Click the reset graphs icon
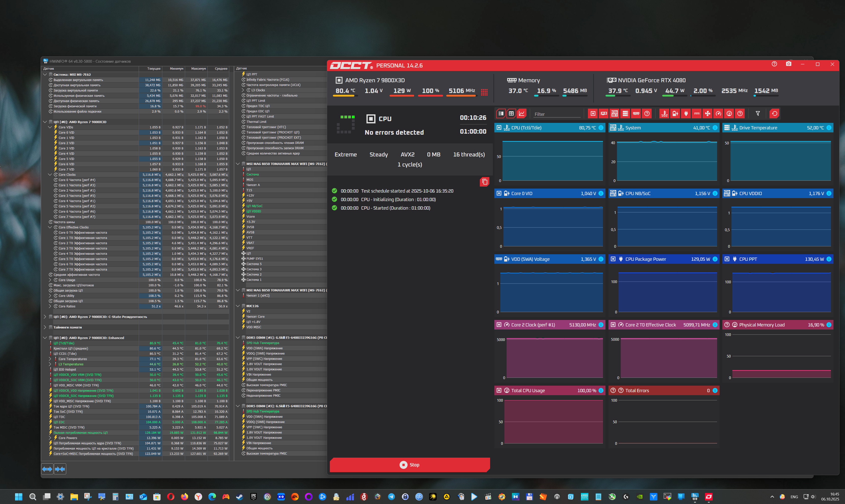This screenshot has height=504, width=845. pos(774,114)
